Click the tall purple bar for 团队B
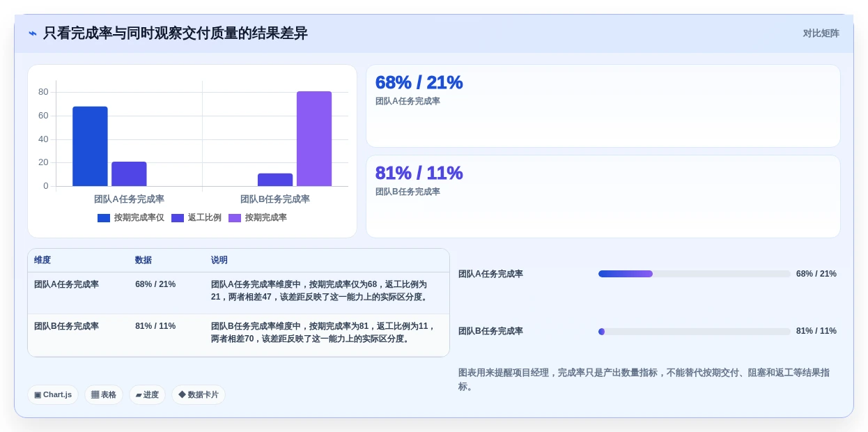Viewport: 868px width, 432px height. click(x=314, y=139)
